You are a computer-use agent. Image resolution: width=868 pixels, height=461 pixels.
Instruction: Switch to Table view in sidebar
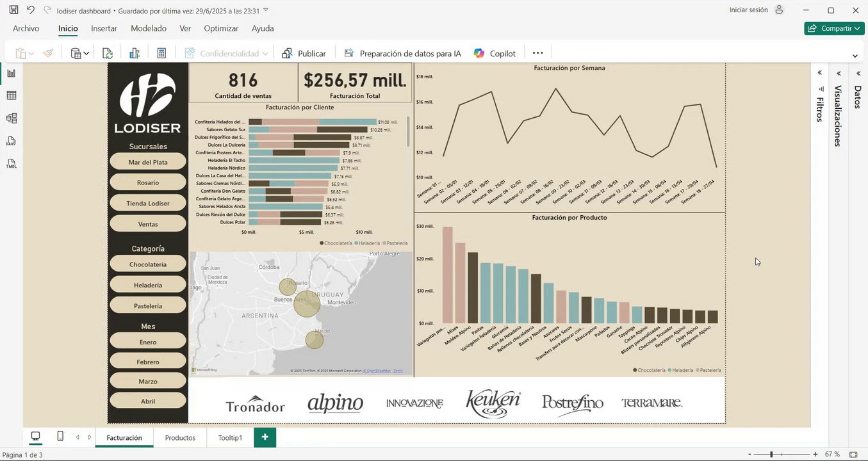(x=11, y=95)
